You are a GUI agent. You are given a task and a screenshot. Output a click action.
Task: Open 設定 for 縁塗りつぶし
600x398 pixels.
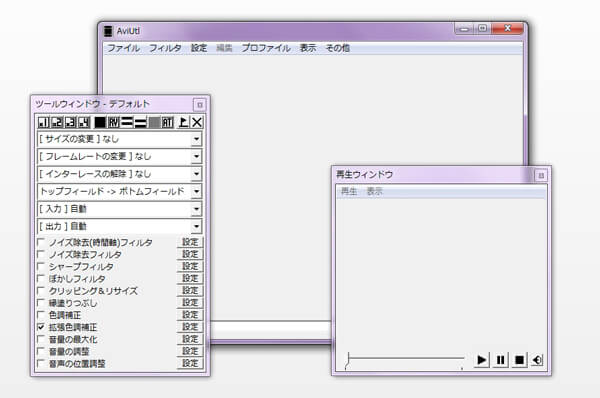click(x=190, y=303)
